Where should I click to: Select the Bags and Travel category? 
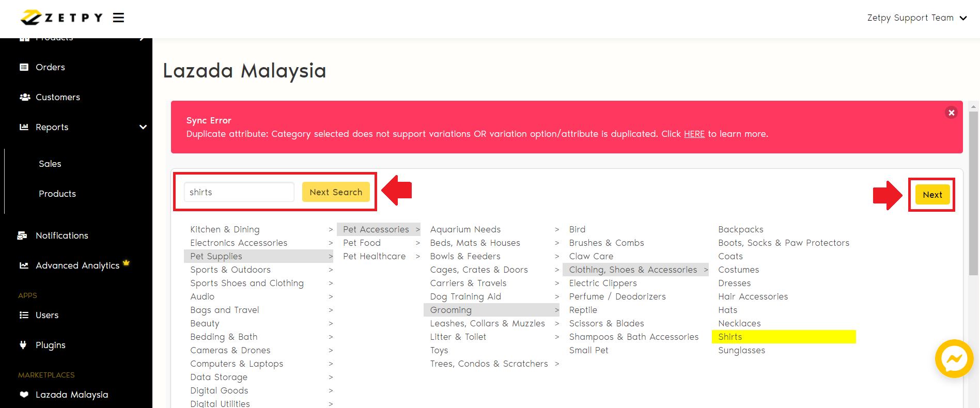(225, 310)
